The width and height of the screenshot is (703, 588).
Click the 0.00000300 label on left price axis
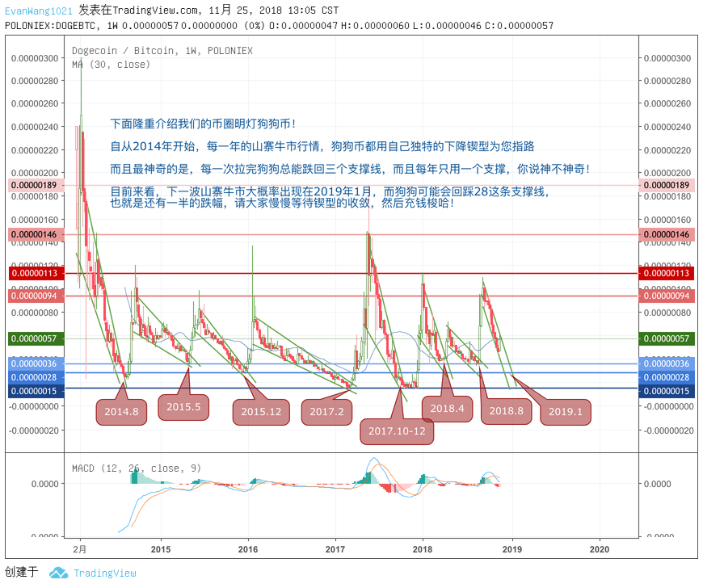[35, 58]
